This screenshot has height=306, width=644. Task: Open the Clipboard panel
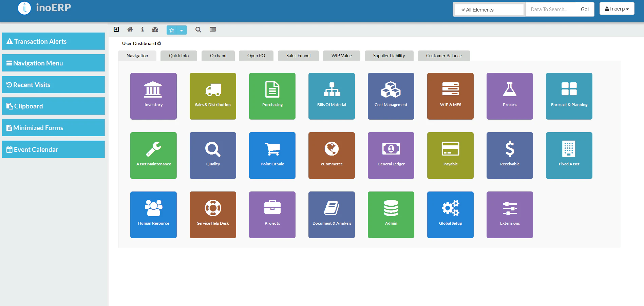coord(53,106)
